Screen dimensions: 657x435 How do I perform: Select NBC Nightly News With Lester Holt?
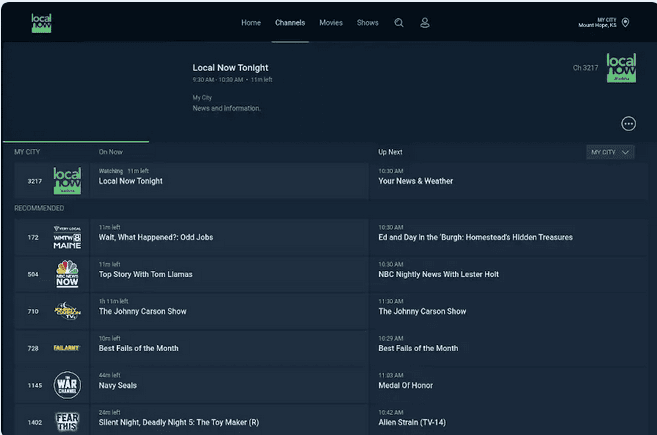point(508,274)
